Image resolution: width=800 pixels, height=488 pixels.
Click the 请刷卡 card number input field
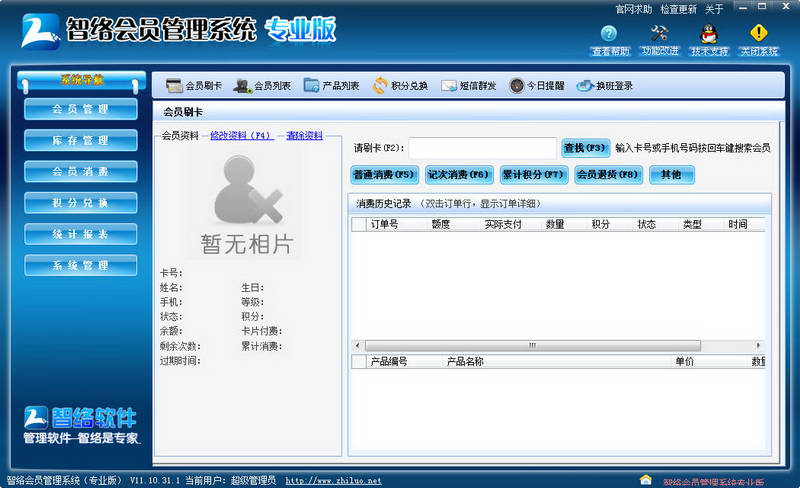[482, 148]
